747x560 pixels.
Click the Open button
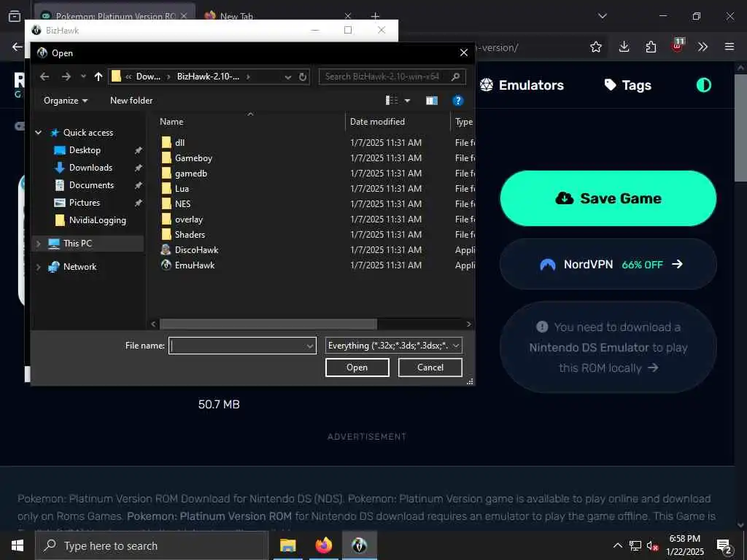tap(357, 367)
